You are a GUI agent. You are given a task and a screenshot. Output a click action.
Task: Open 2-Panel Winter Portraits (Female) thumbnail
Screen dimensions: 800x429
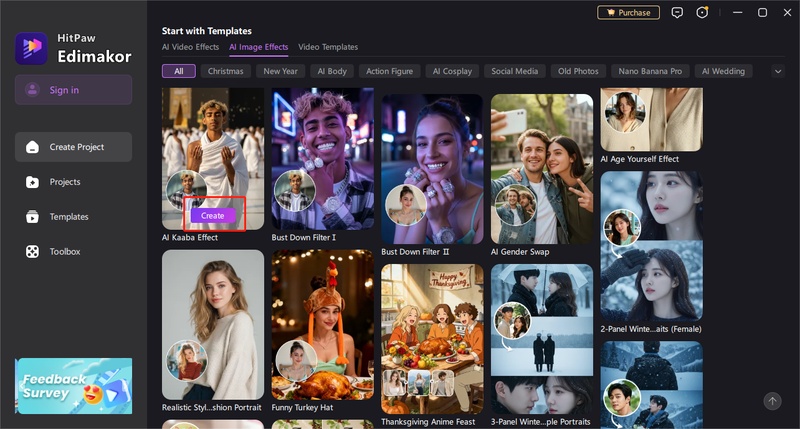[652, 246]
